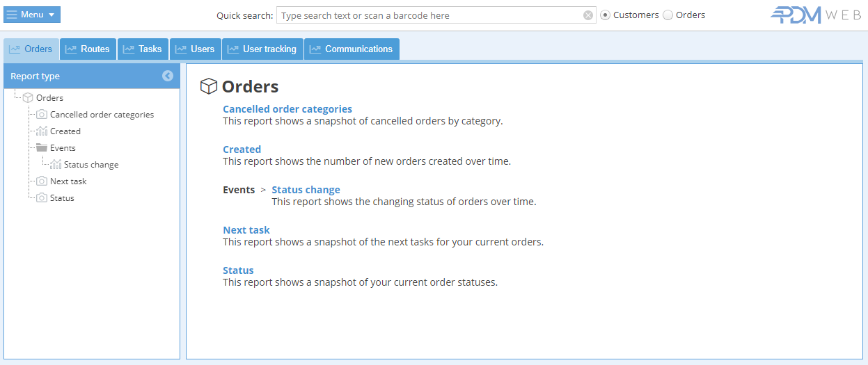Open the Cancelled order categories report link

pos(287,109)
